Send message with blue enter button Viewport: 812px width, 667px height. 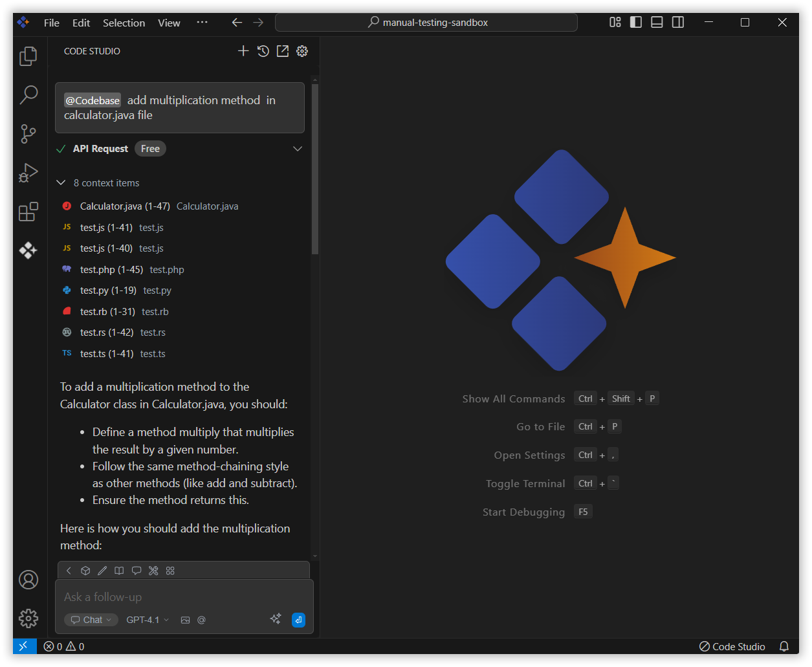tap(298, 620)
